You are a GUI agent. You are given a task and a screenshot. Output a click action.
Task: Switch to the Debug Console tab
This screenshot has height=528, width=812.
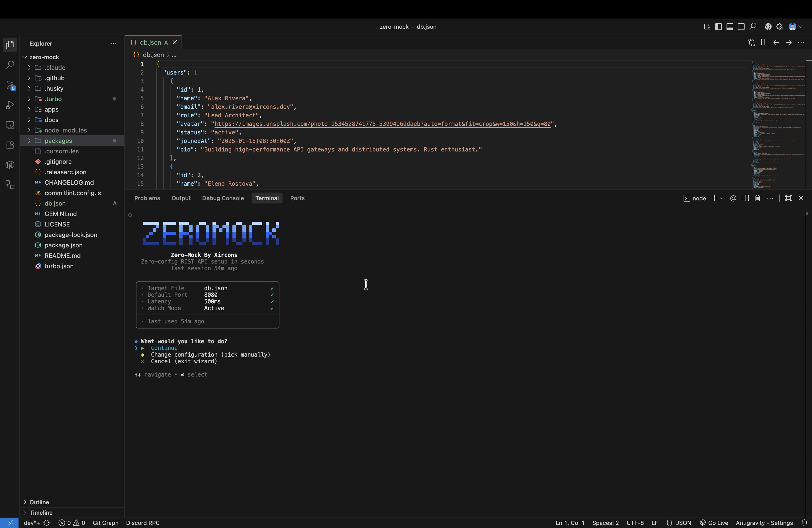[x=223, y=198]
